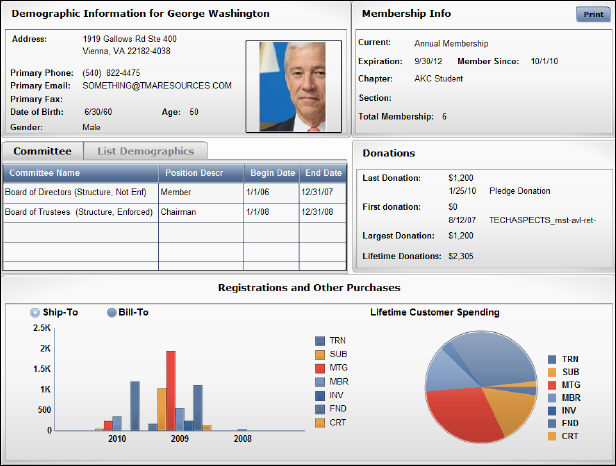Select the Board of Trustees row
Image resolution: width=616 pixels, height=466 pixels.
click(x=174, y=213)
